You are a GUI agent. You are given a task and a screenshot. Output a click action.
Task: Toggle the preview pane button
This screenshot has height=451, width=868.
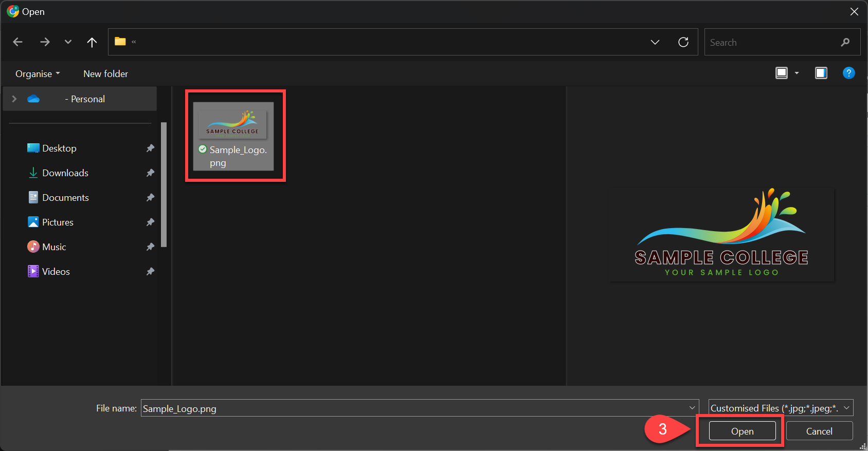pos(821,73)
